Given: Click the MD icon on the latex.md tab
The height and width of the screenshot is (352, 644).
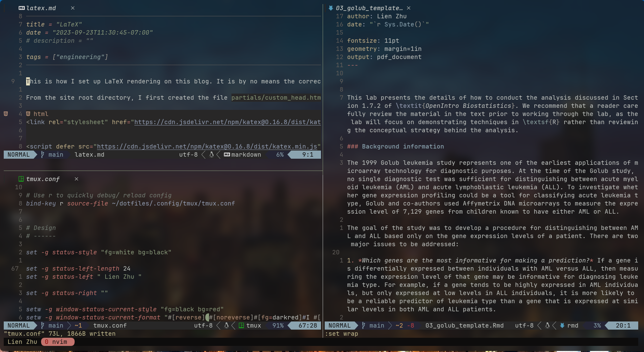Looking at the screenshot, I should point(21,8).
